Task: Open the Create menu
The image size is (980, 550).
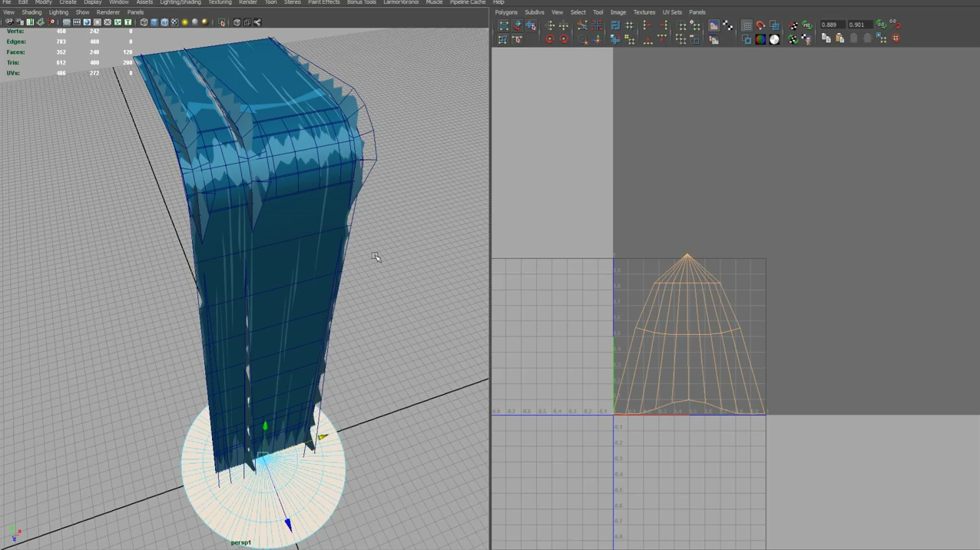Action: tap(68, 3)
